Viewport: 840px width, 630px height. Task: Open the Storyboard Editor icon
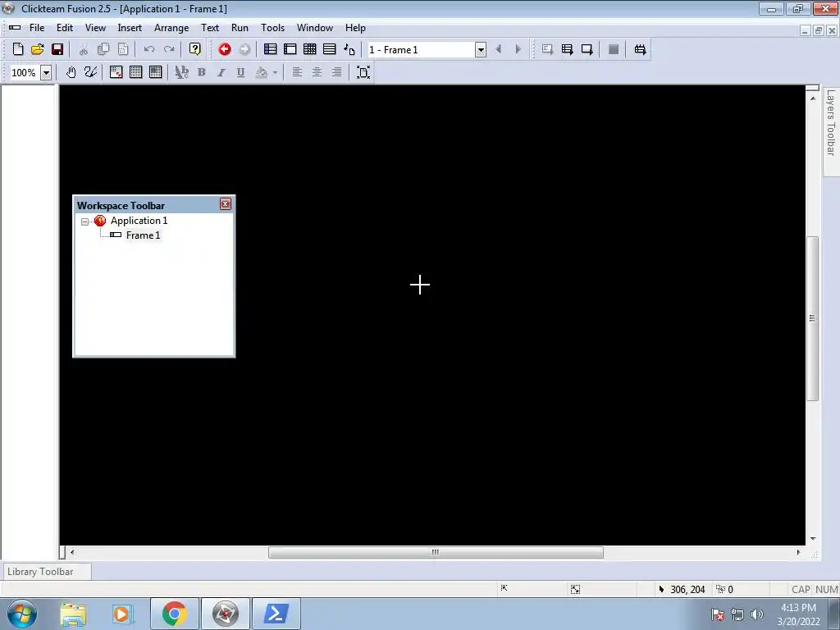click(x=271, y=49)
